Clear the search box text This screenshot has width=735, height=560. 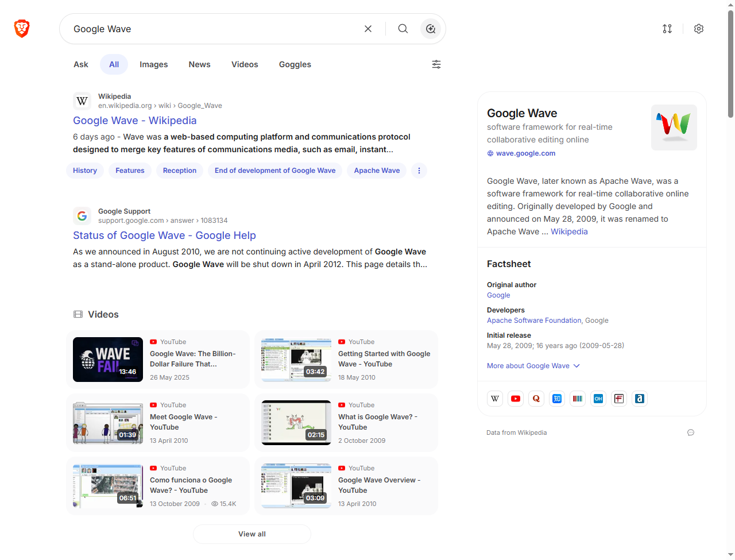tap(368, 29)
